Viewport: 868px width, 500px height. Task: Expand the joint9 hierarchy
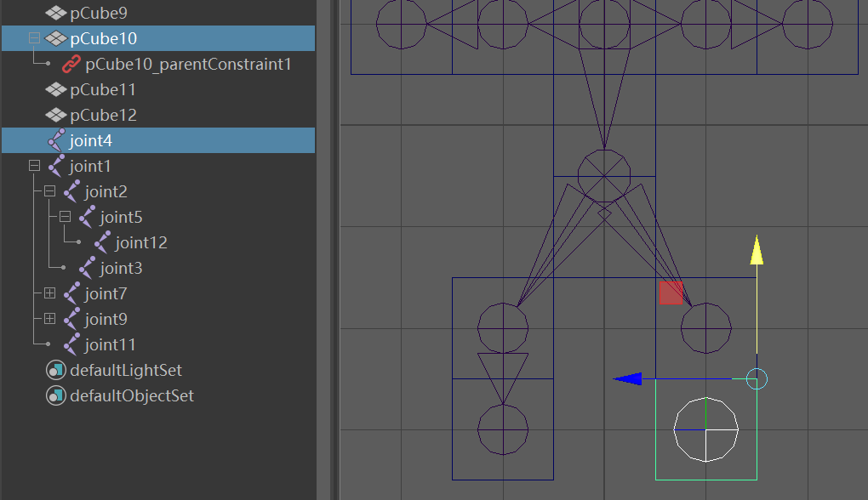click(x=49, y=318)
